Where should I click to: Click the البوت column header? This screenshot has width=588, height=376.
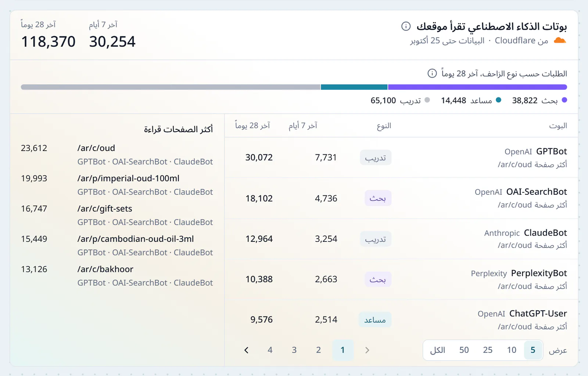pos(558,126)
